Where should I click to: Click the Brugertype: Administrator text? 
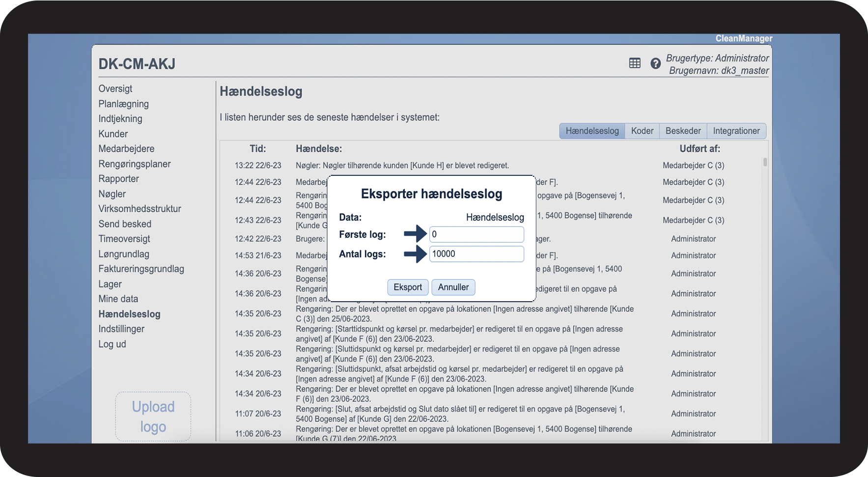tap(718, 58)
